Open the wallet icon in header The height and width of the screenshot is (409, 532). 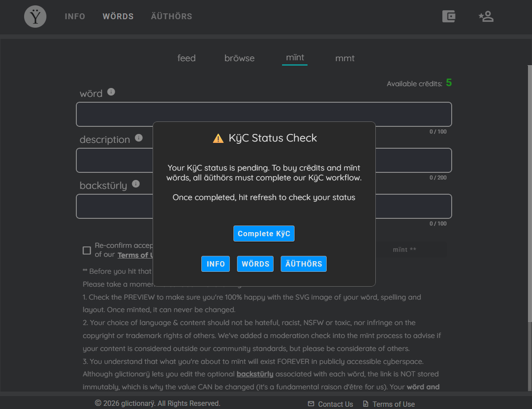(449, 16)
